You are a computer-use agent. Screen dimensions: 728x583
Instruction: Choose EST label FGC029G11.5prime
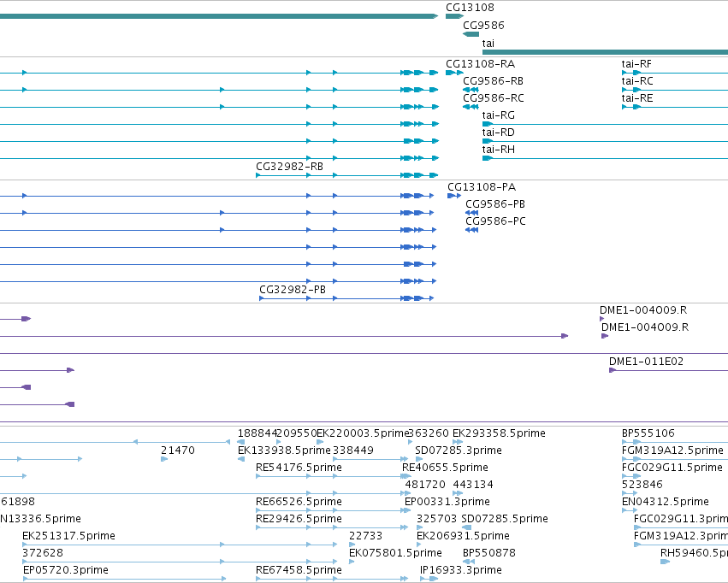672,468
